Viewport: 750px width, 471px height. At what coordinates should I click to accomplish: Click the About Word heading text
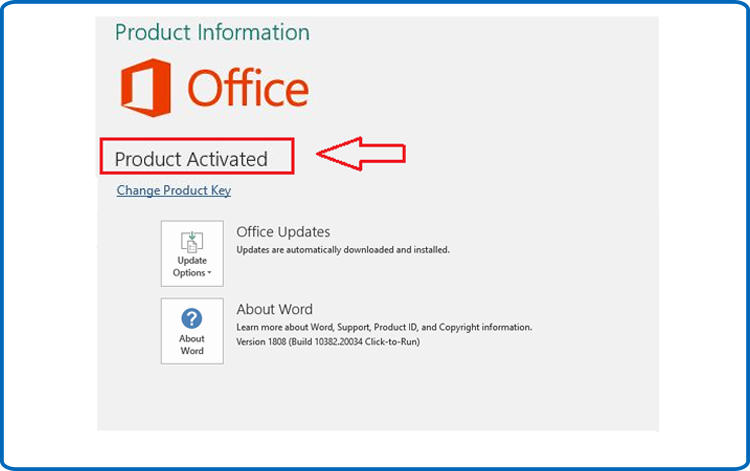[x=275, y=309]
